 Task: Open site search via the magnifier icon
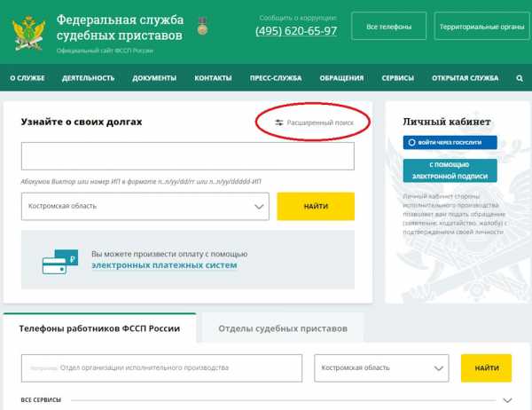(x=520, y=78)
